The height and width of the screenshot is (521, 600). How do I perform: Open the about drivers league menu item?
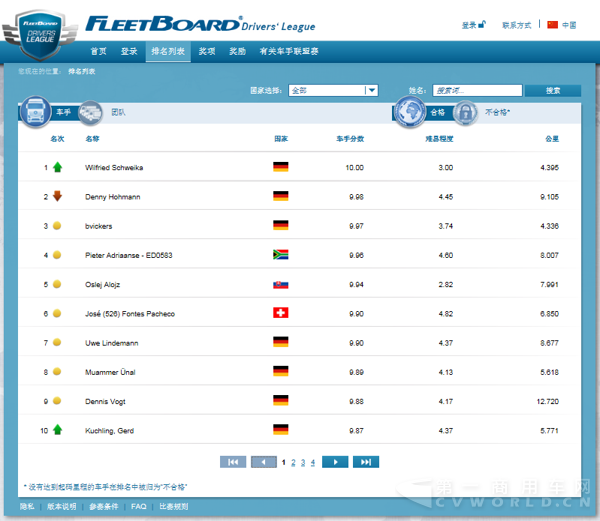[x=289, y=51]
